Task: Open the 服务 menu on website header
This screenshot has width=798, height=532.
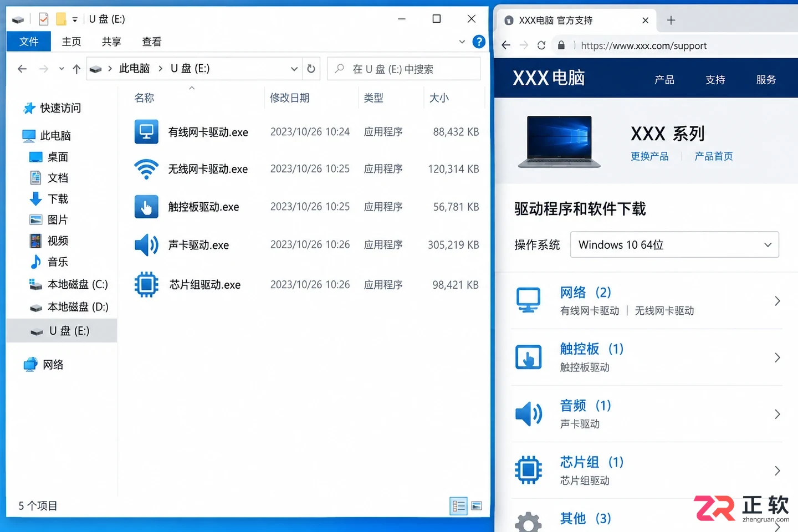Action: click(x=766, y=80)
